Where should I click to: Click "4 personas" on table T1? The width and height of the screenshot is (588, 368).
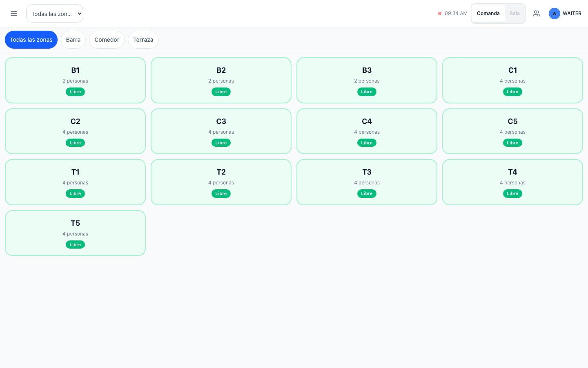pyautogui.click(x=75, y=183)
